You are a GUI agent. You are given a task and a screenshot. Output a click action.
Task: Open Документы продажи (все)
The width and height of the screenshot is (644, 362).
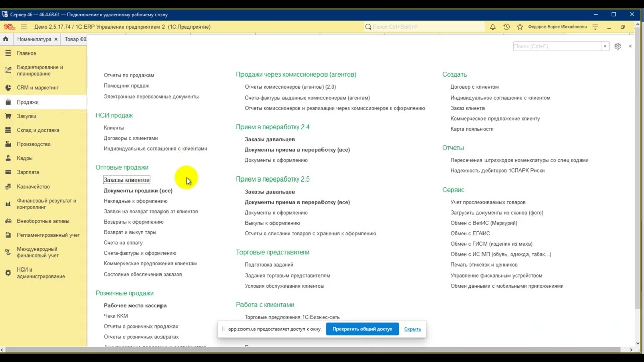click(x=138, y=191)
